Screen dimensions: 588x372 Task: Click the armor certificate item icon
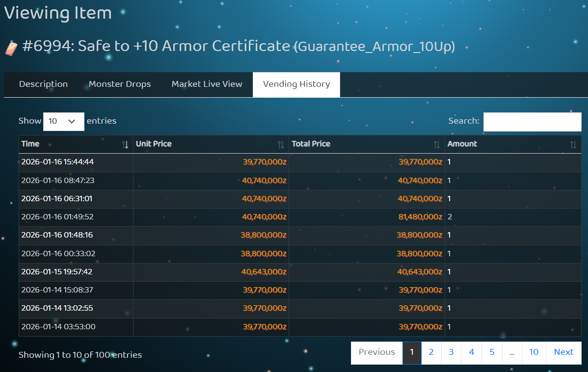[11, 48]
